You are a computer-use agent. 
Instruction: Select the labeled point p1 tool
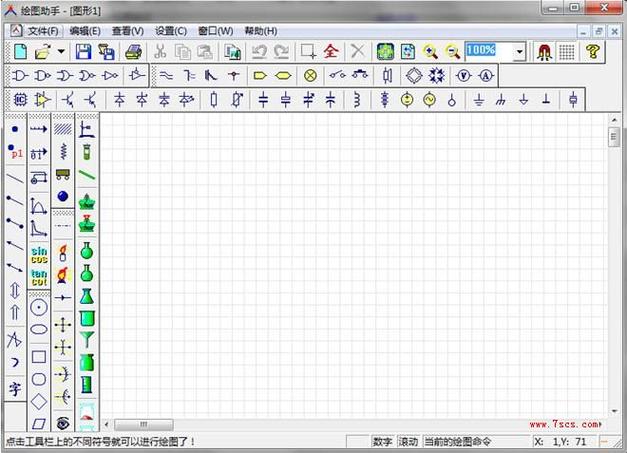tap(16, 151)
